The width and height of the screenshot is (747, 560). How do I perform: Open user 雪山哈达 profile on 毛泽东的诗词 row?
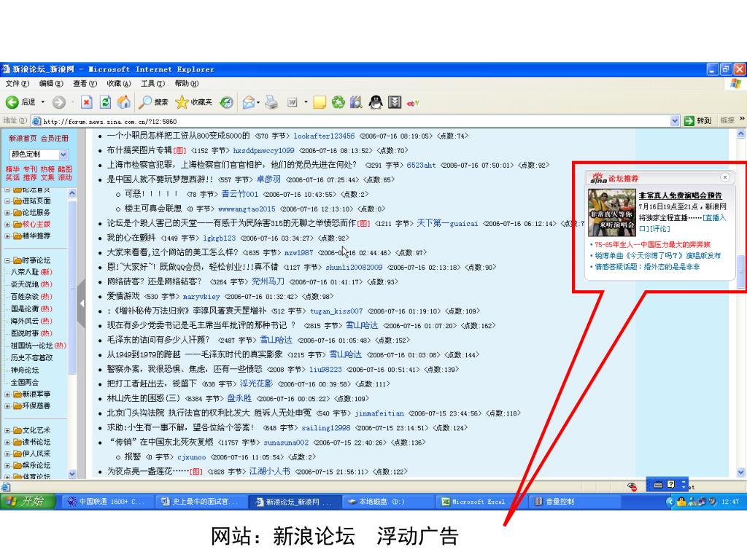click(276, 340)
